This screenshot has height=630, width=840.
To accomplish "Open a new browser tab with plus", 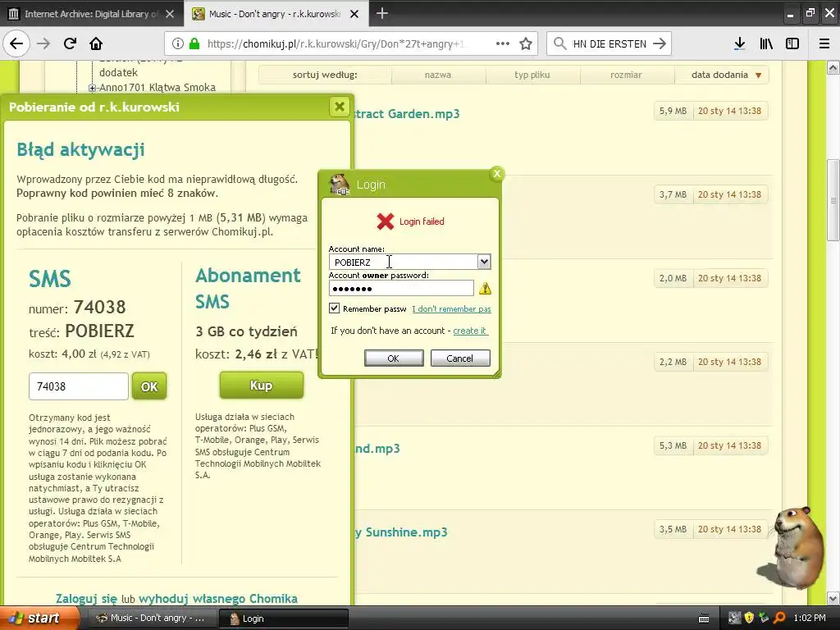I will [382, 13].
